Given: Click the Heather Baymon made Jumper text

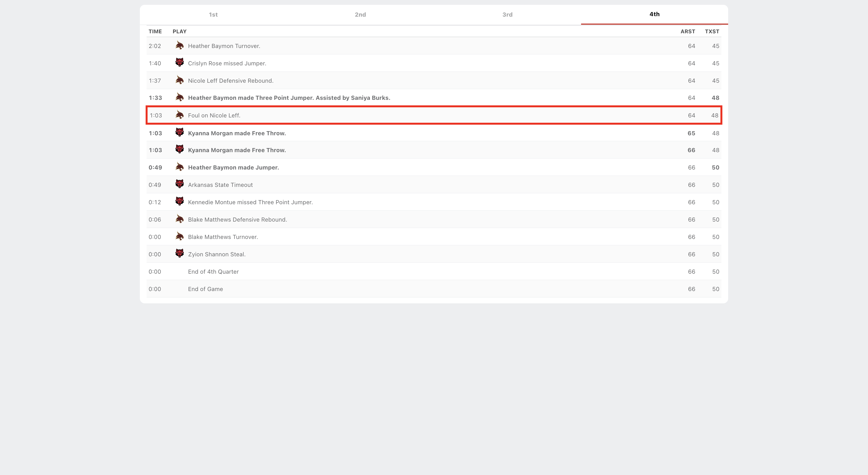Looking at the screenshot, I should [x=233, y=167].
